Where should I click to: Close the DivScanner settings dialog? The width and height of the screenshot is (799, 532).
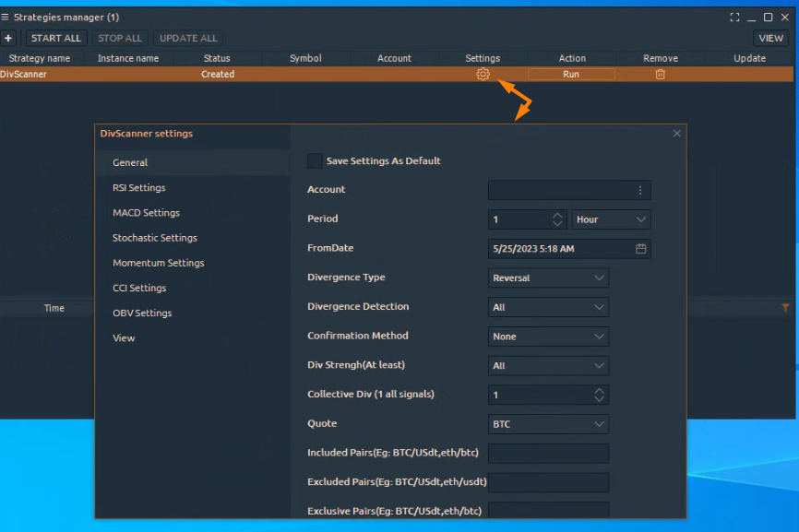click(x=676, y=134)
